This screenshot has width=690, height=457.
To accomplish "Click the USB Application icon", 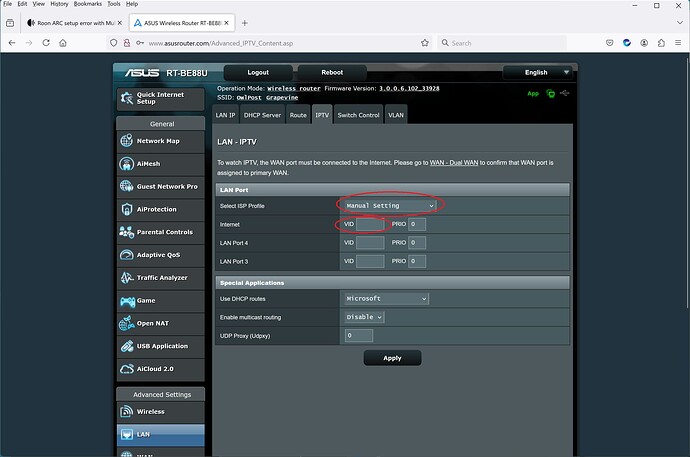I will pyautogui.click(x=127, y=346).
